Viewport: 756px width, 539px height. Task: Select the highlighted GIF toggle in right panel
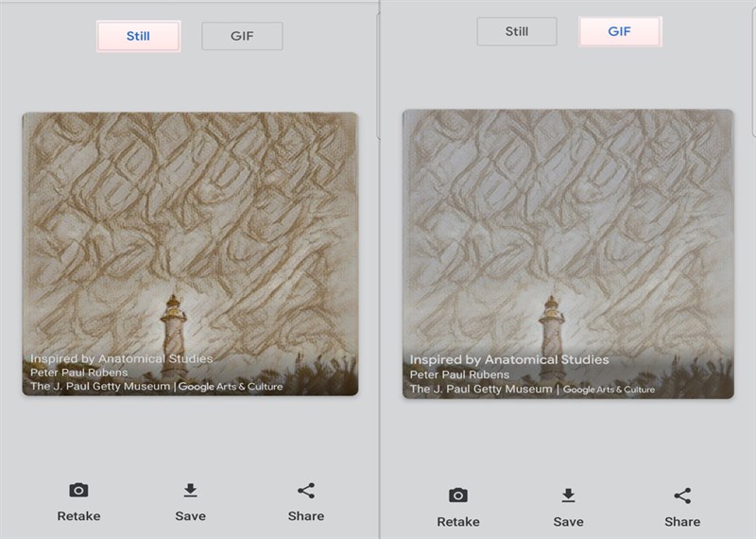pos(620,31)
